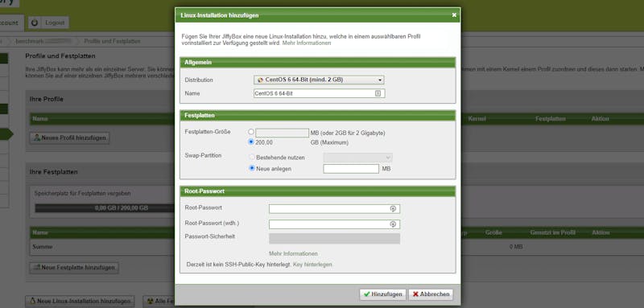Click the benchmark breadcrumb item
This screenshot has width=644, height=308.
pos(43,42)
